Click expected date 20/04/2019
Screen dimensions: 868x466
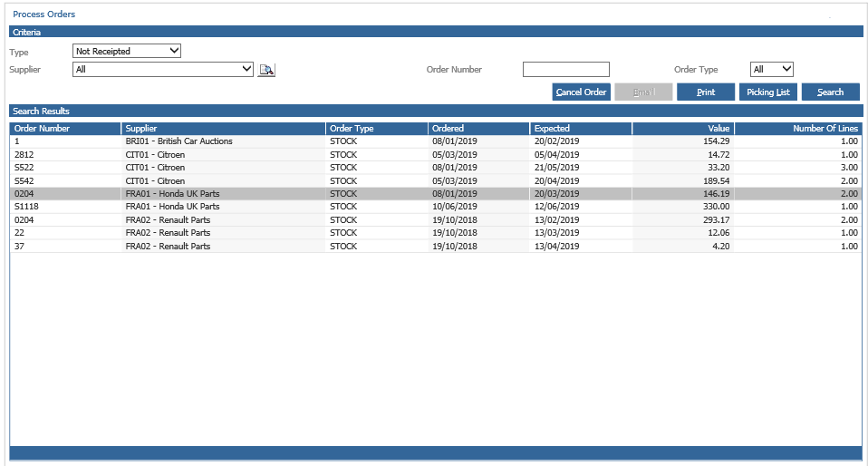pyautogui.click(x=557, y=180)
